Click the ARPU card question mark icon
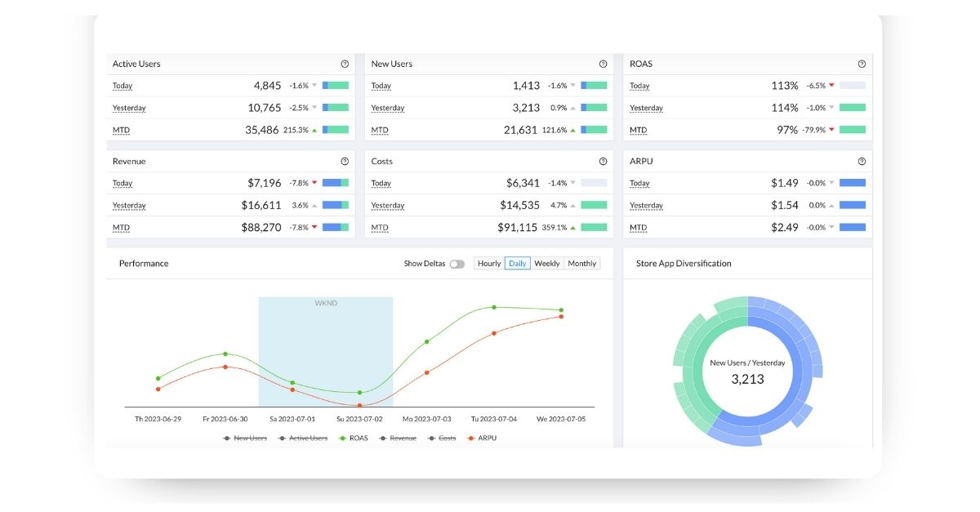The height and width of the screenshot is (512, 980). click(x=862, y=162)
